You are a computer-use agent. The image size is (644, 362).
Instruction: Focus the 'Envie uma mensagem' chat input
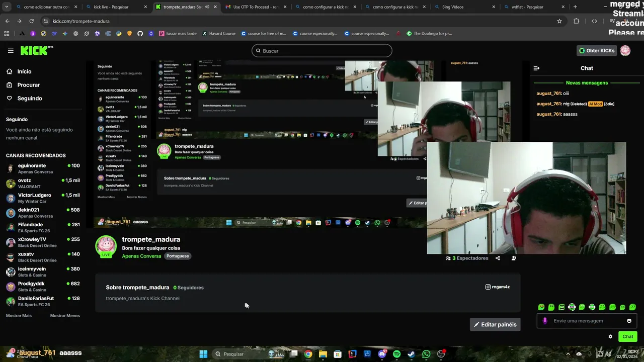point(587,321)
